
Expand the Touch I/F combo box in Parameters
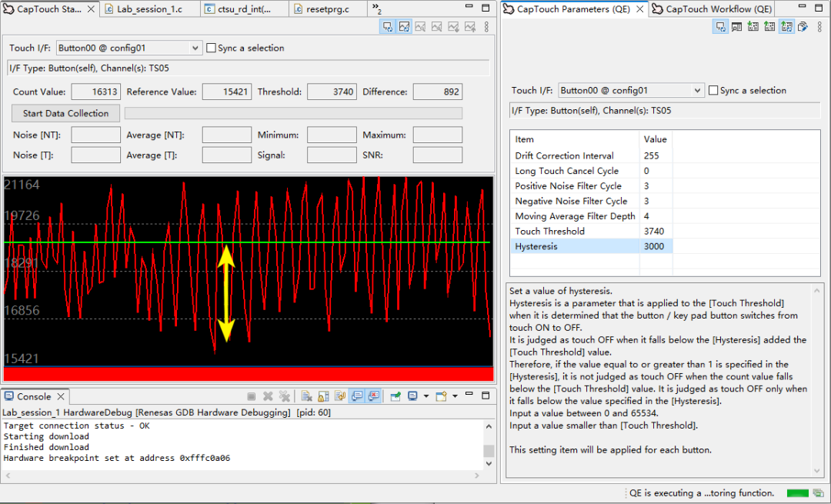pos(697,91)
